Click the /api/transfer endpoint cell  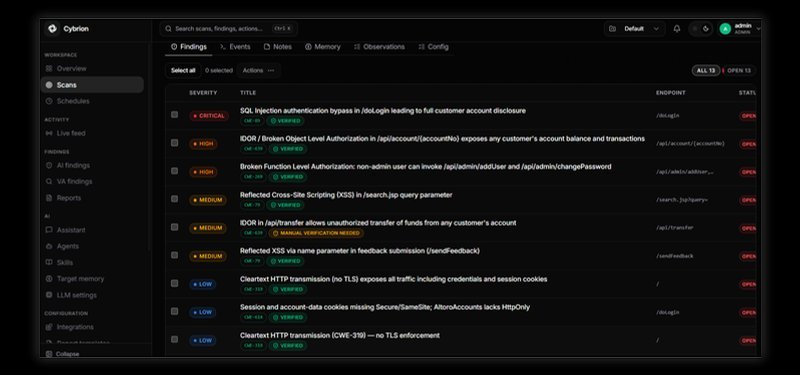[x=674, y=228]
